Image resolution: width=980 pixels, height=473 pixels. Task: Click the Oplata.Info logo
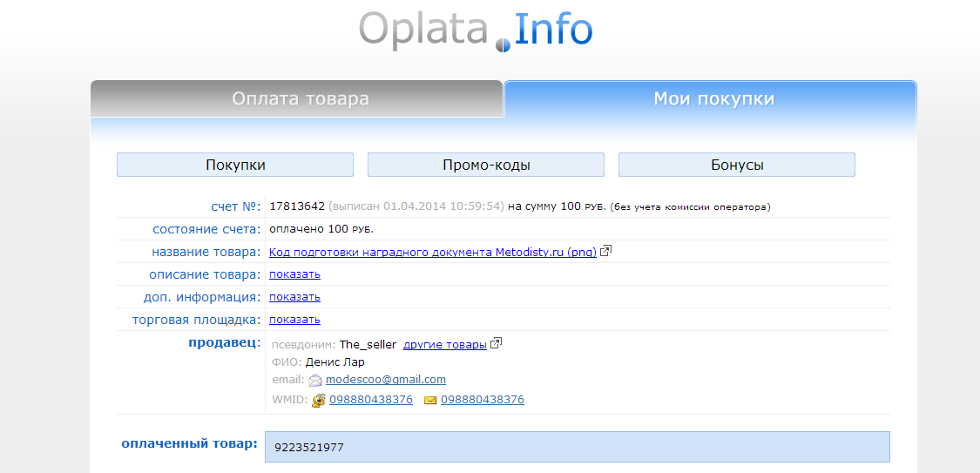point(476,31)
